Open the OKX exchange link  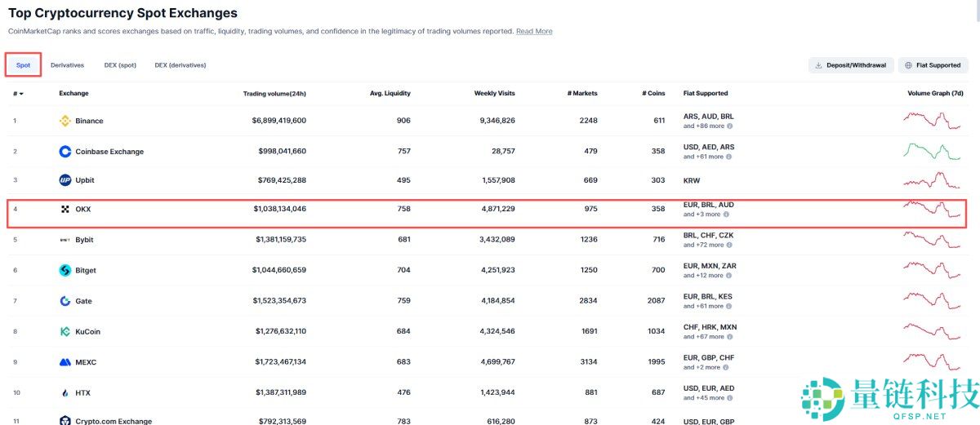pos(83,209)
